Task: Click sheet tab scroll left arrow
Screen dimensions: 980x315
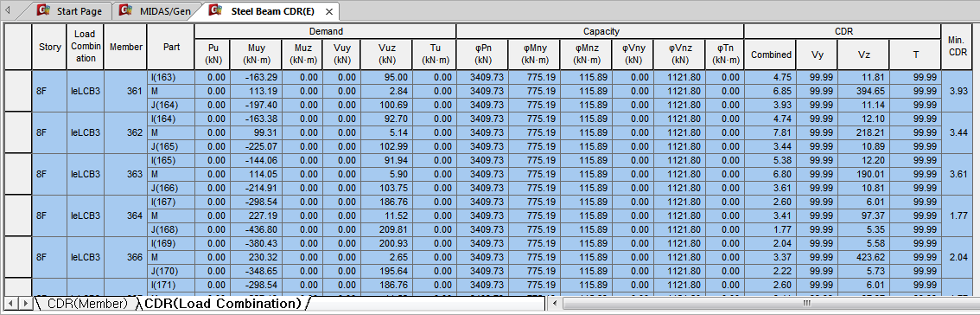Action: [10, 304]
